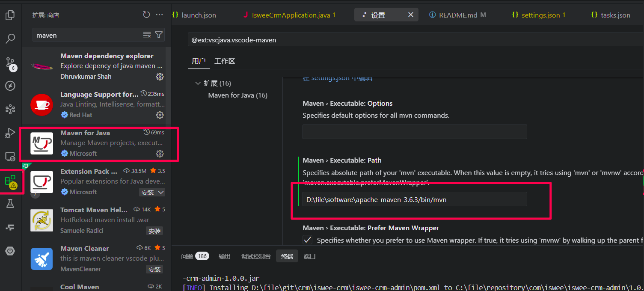Open the tree view with branching nodes icon
This screenshot has width=644, height=291.
tap(10, 110)
